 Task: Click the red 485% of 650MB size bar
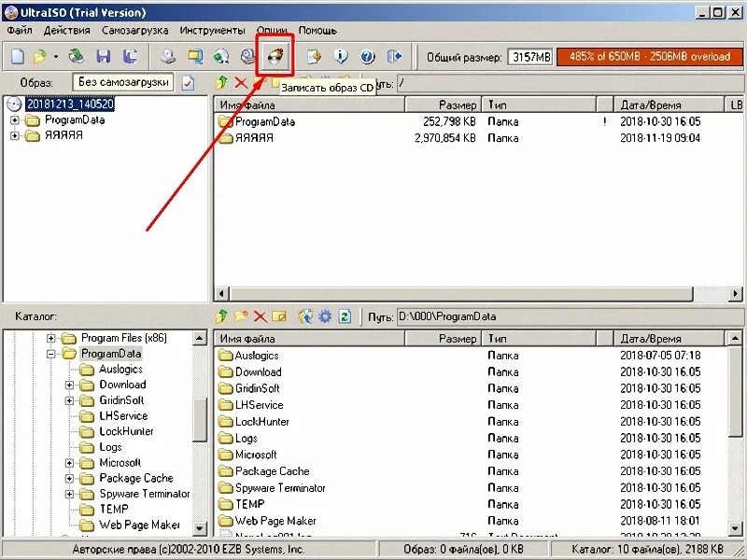(x=650, y=57)
